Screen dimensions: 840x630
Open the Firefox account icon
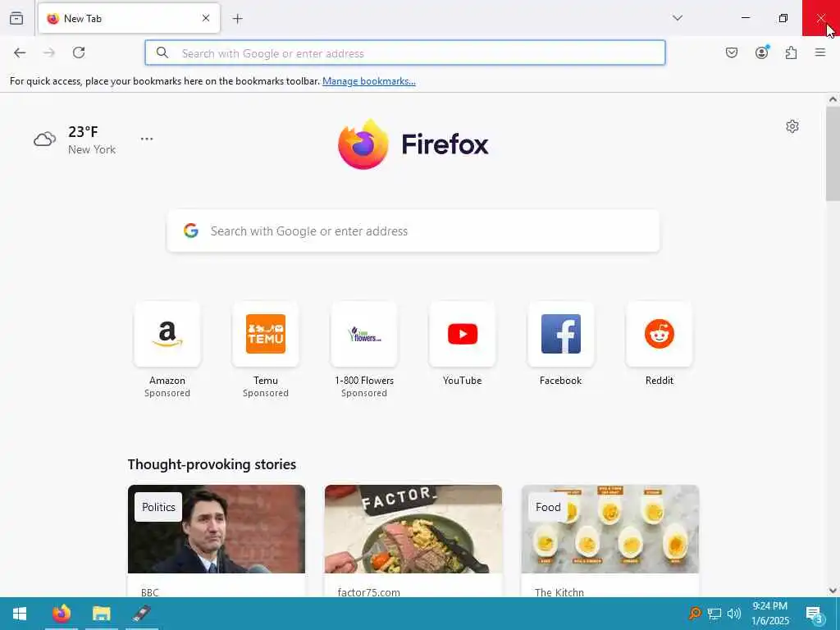(x=762, y=52)
